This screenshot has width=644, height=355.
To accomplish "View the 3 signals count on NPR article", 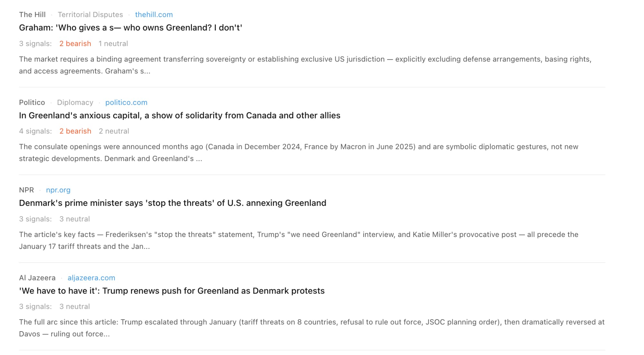I will tap(36, 219).
